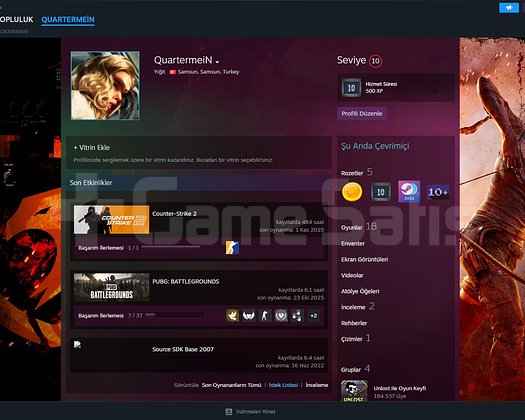Open Ekran Görüntüleri screenshots link

pos(364,260)
